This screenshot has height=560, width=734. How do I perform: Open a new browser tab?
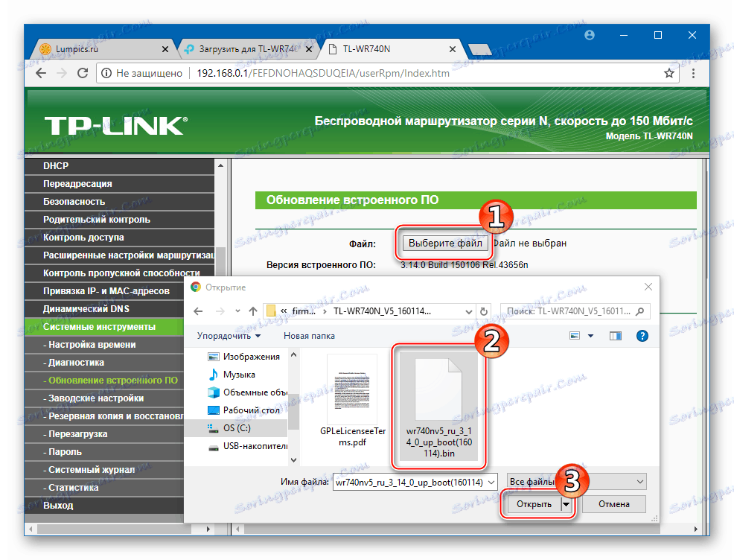click(479, 49)
